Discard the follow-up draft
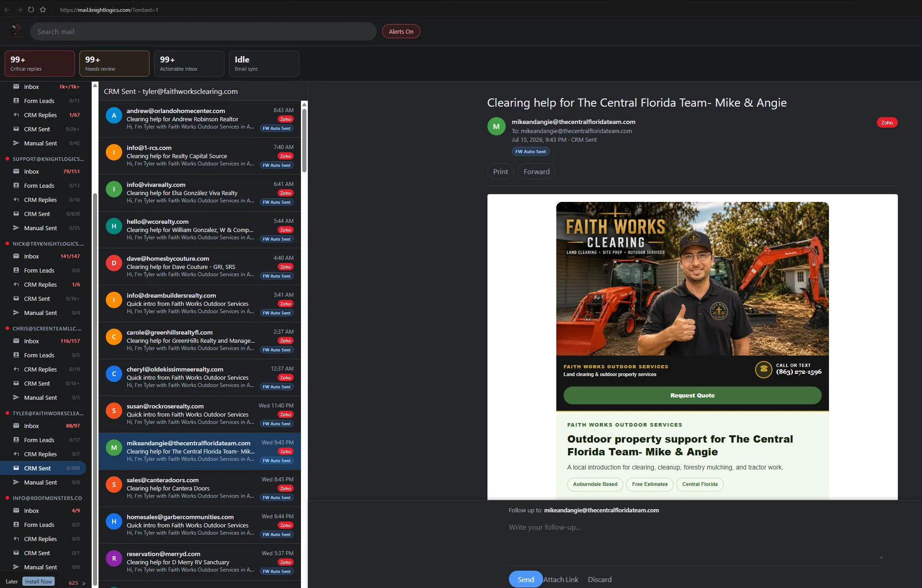This screenshot has width=922, height=588. pyautogui.click(x=600, y=579)
